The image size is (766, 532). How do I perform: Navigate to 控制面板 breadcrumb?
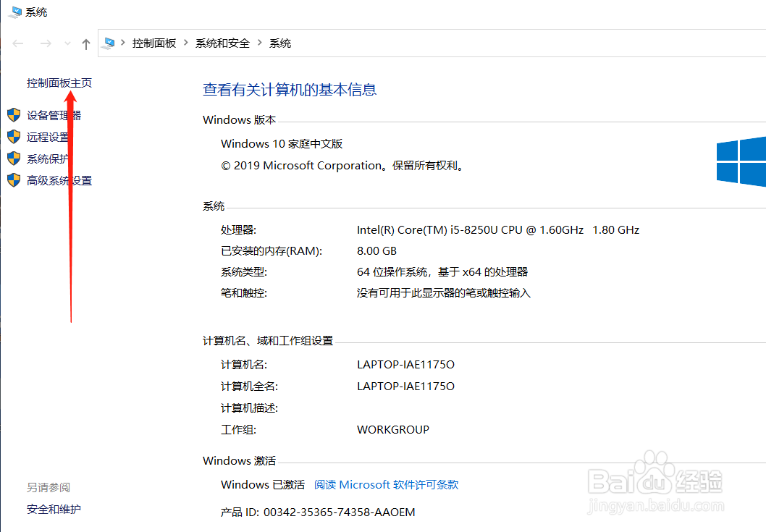(x=154, y=43)
